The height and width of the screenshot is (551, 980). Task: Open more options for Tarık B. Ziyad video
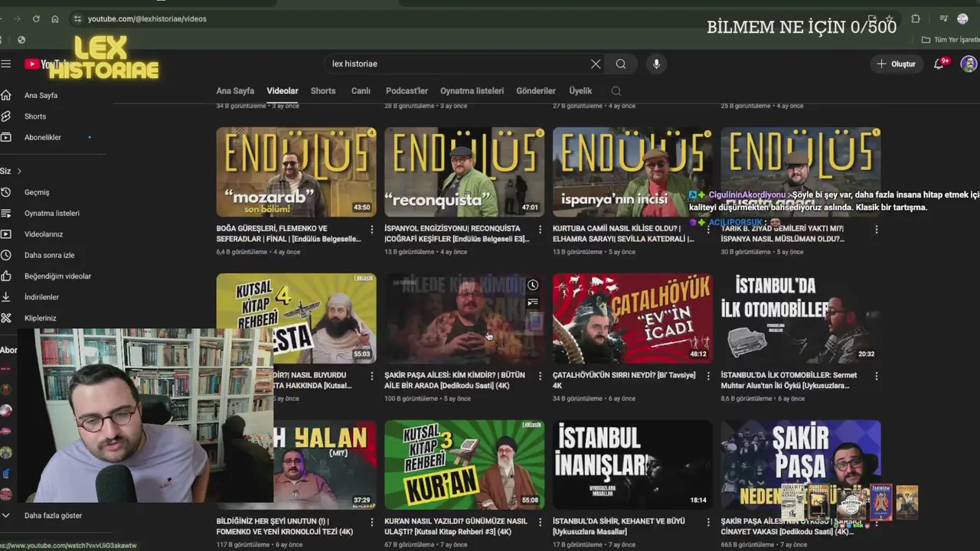(x=877, y=230)
